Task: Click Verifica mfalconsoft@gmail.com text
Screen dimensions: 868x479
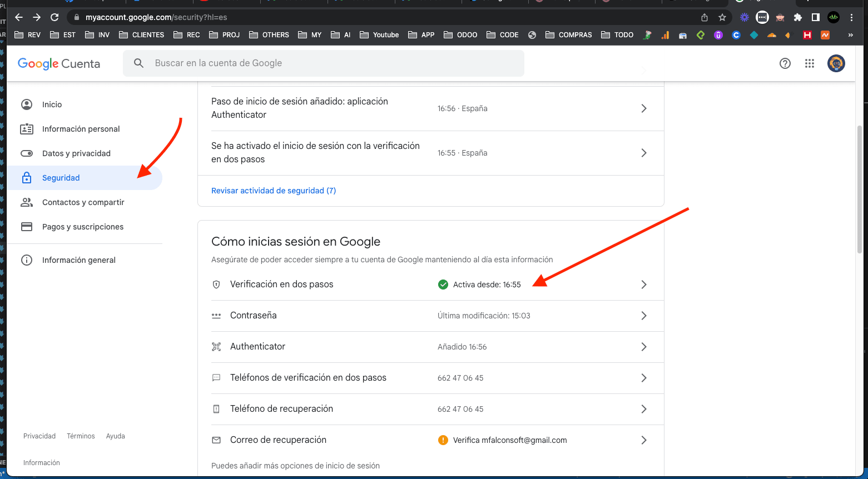Action: pyautogui.click(x=510, y=440)
